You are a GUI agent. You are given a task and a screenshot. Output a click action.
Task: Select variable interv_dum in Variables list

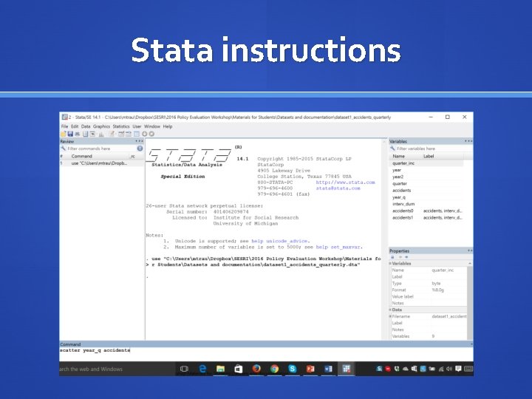(426, 204)
